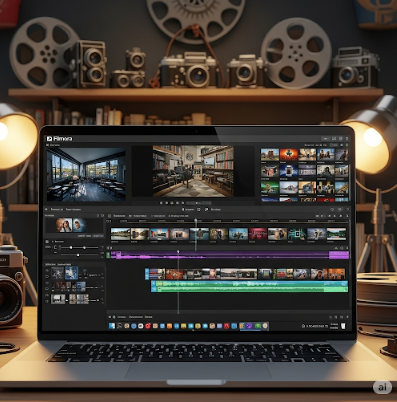Screen dimensions: 397x402
Task: Expand the chevron at the middle toolbar's right end
Action: (348, 209)
